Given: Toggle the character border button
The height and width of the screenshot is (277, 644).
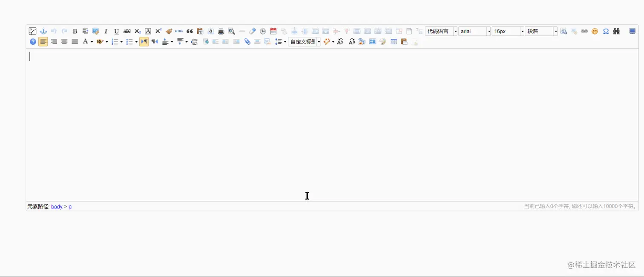Looking at the screenshot, I should (x=148, y=31).
